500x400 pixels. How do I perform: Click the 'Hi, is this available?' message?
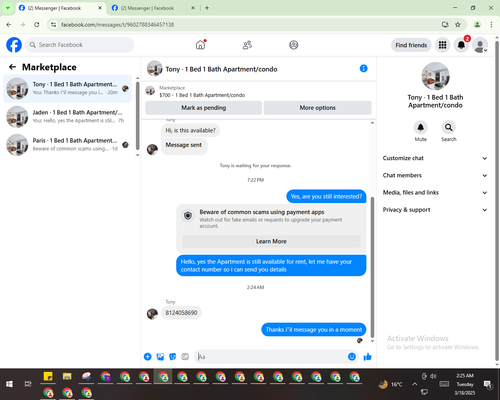click(190, 130)
